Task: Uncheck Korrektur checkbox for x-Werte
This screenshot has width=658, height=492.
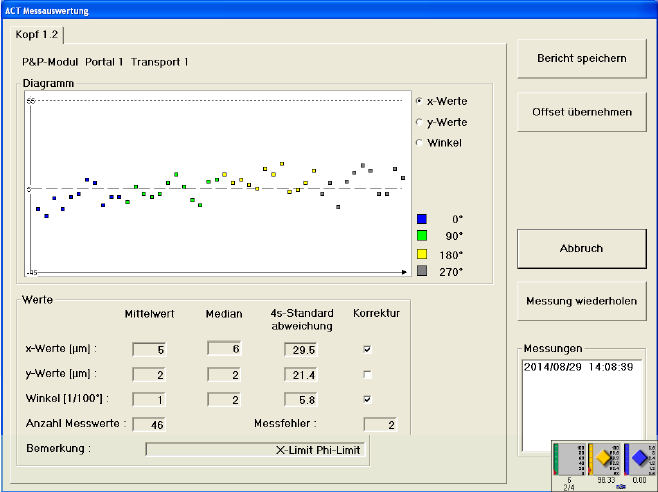Action: [x=367, y=349]
